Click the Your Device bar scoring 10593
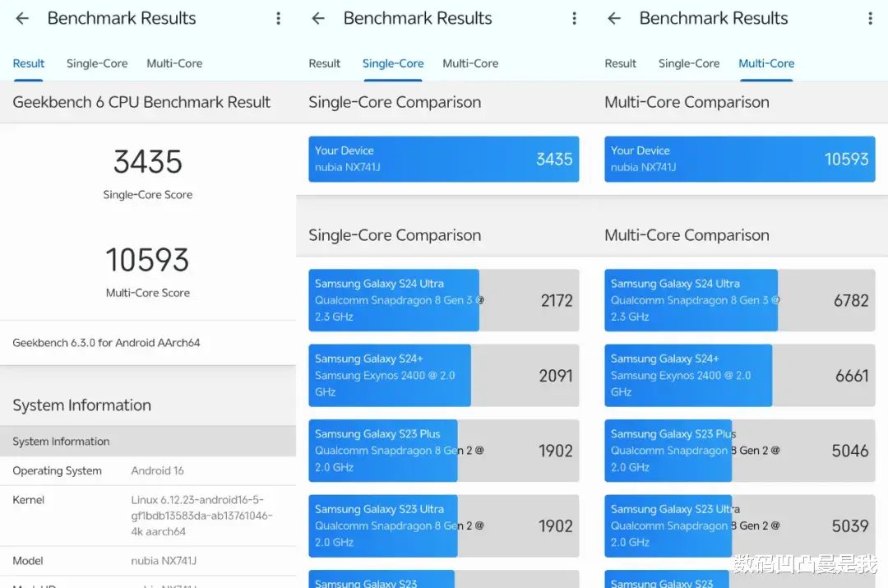Screen dimensions: 888x588 [740, 159]
